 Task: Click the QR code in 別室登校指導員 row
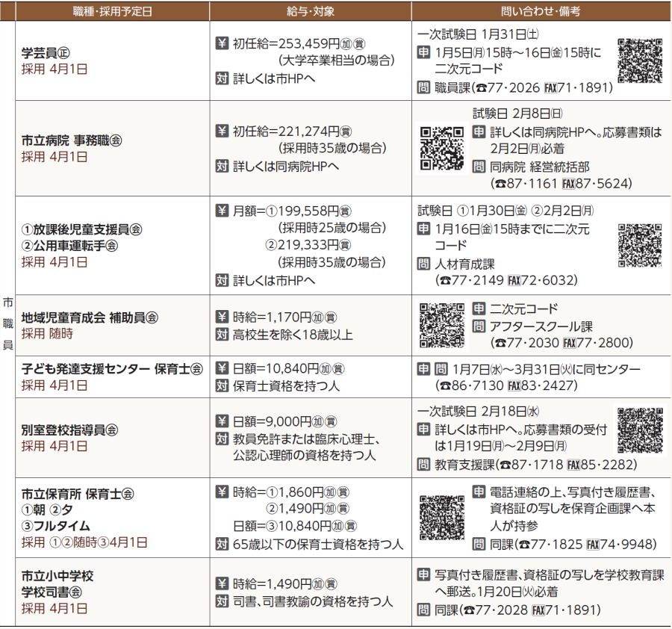(x=640, y=431)
